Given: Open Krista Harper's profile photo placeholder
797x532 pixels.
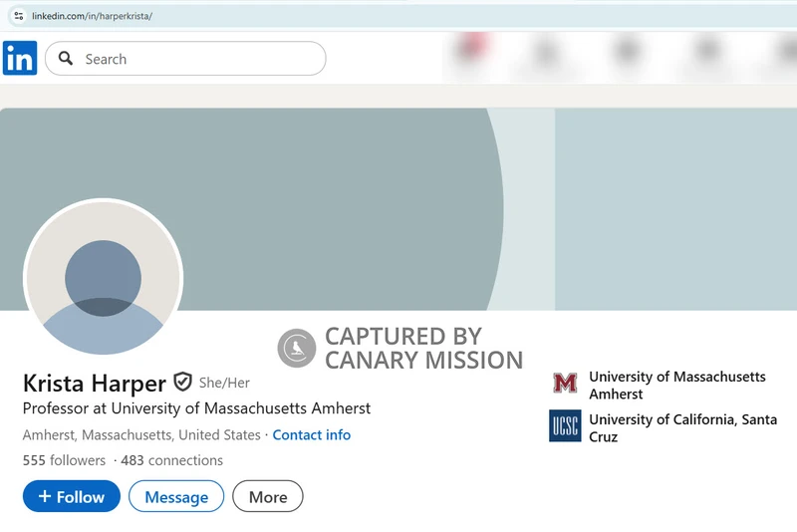Looking at the screenshot, I should [x=104, y=277].
